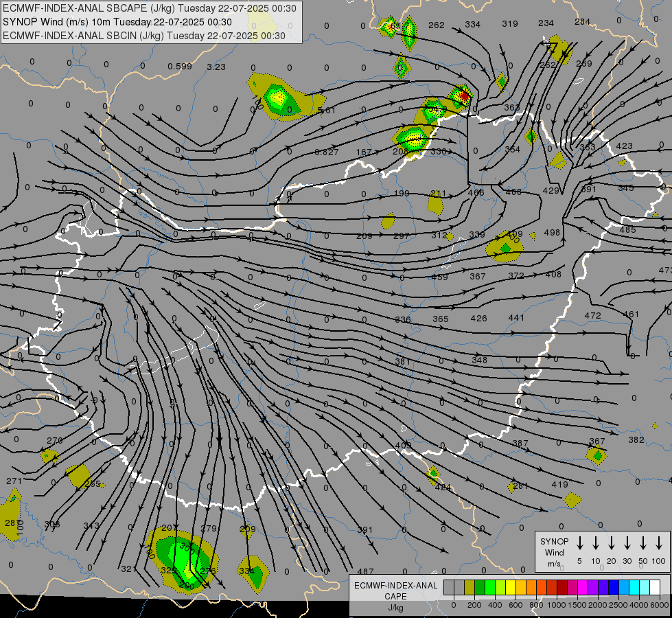Image resolution: width=672 pixels, height=618 pixels.
Task: Select the SBCAPE title line at top
Action: point(149,8)
